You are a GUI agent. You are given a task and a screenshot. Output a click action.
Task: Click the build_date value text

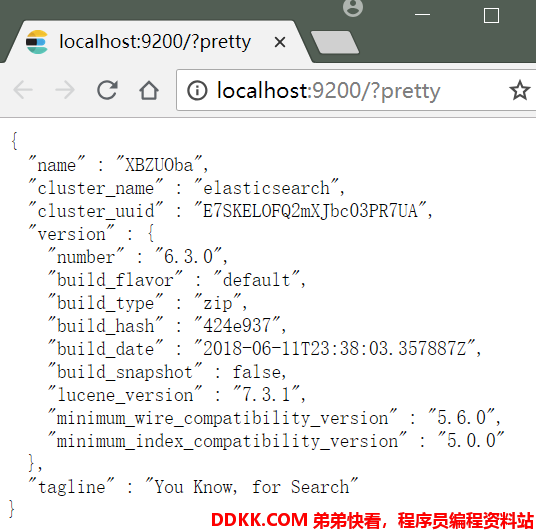click(335, 349)
